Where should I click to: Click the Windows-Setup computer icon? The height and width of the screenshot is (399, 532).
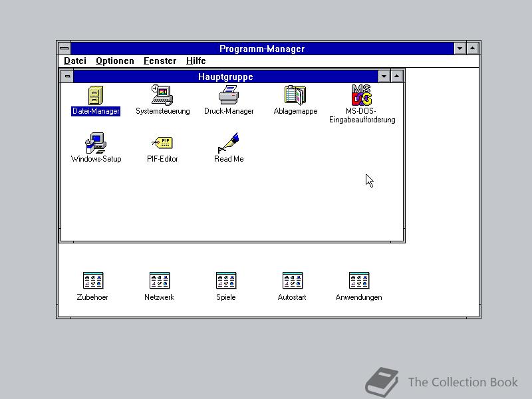tap(96, 143)
